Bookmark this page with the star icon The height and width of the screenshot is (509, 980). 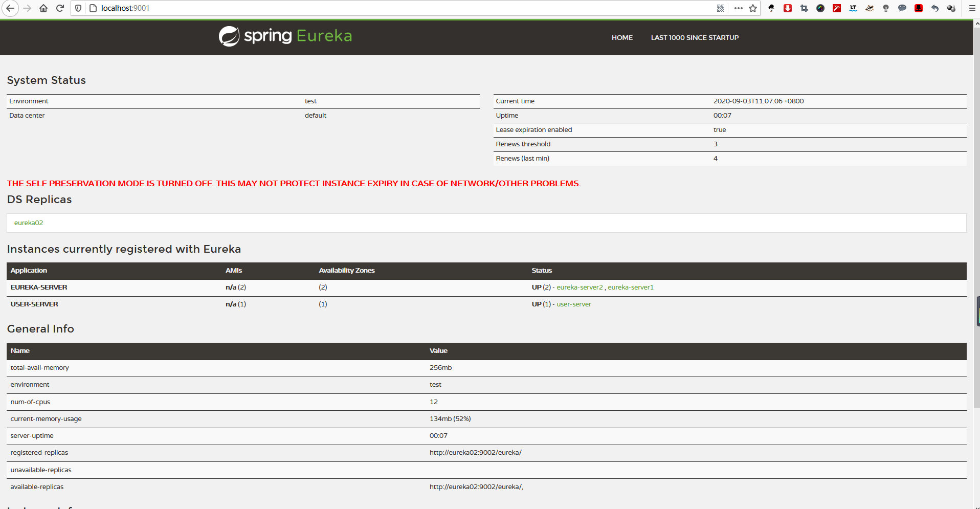click(753, 8)
